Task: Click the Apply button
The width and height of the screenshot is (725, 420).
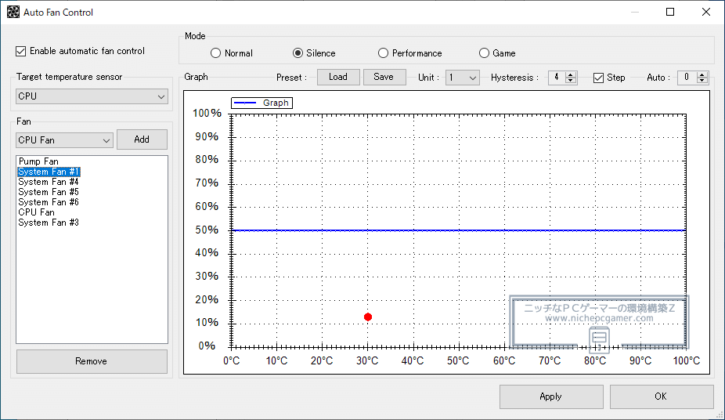Action: 551,397
